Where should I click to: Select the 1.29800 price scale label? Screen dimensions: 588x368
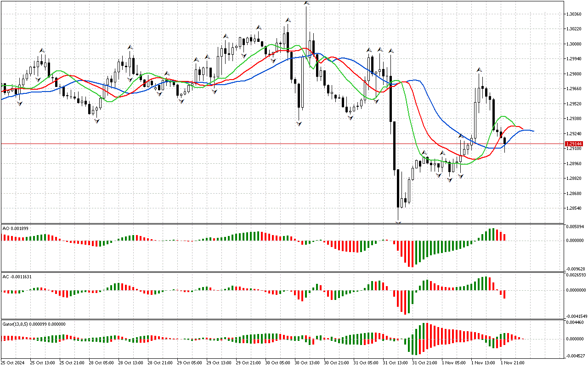[x=574, y=74]
